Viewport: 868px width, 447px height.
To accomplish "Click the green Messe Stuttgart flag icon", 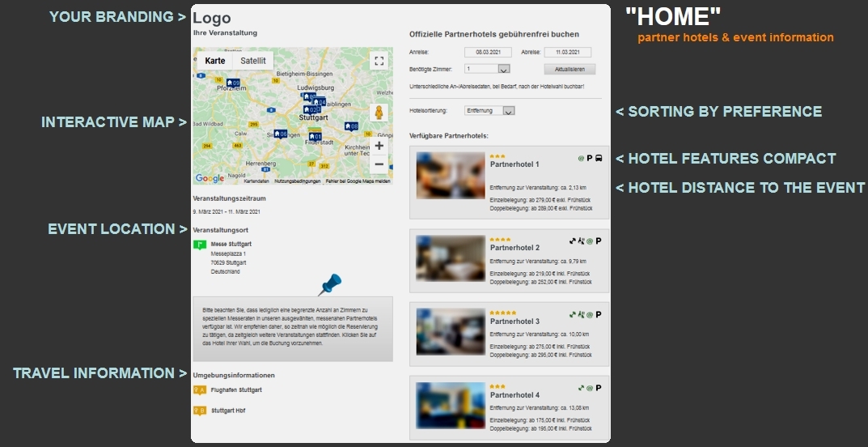I will (x=199, y=245).
